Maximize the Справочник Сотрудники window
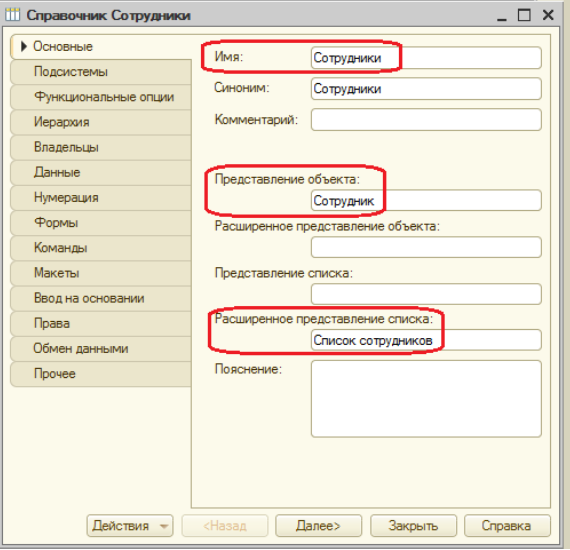 pyautogui.click(x=524, y=15)
